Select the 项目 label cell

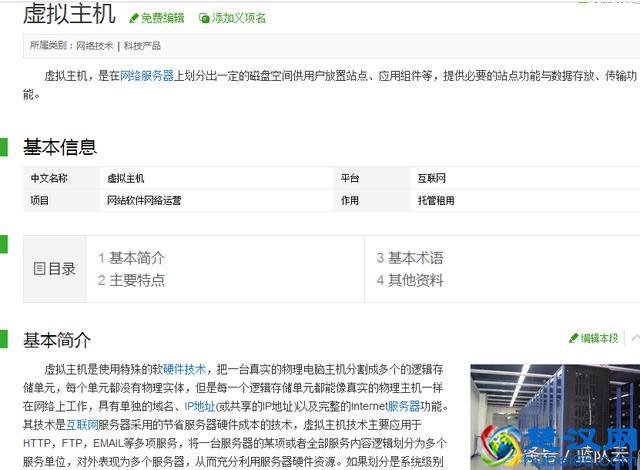[61, 200]
